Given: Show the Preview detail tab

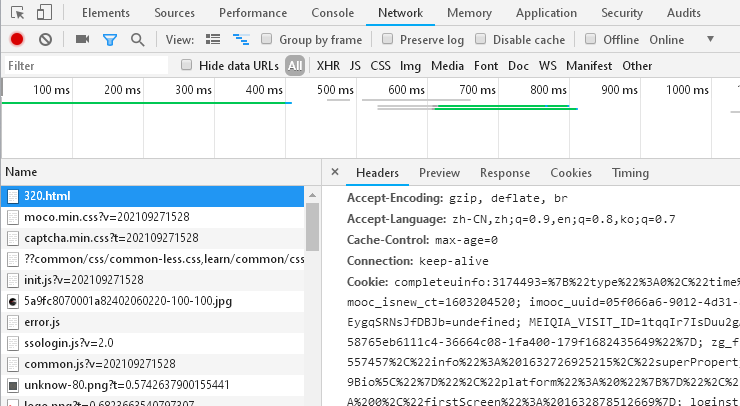Looking at the screenshot, I should [439, 173].
